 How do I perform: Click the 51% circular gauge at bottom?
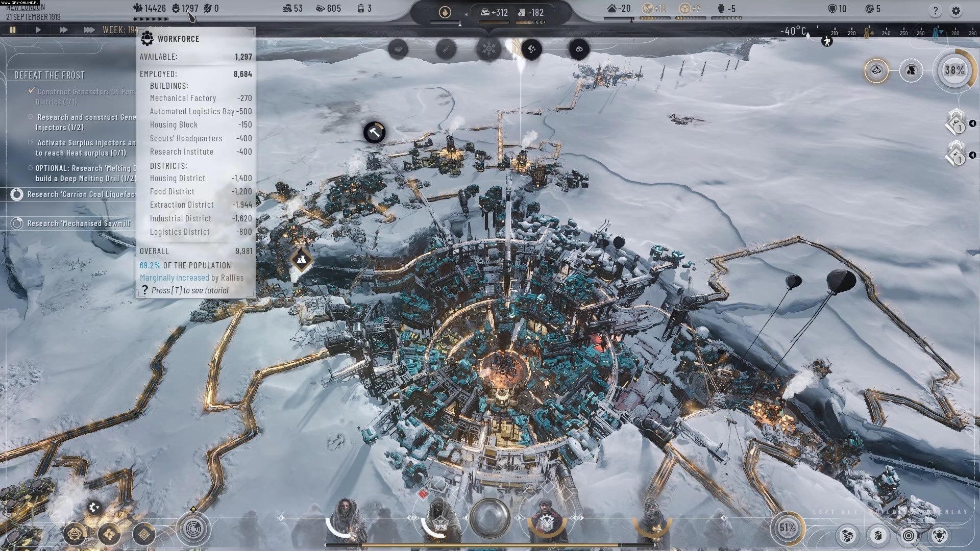(x=787, y=528)
